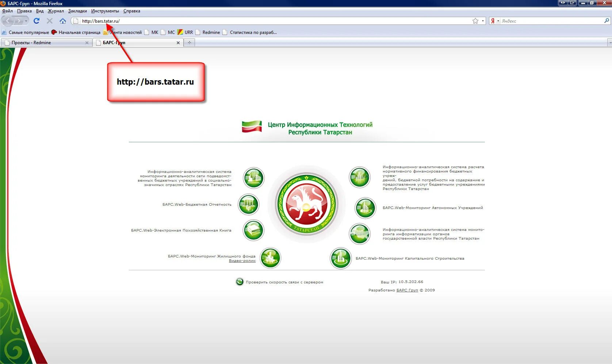This screenshot has height=364, width=612.
Task: Open БАРС.Web-Мониторинг Капитального Строительства text link
Action: pos(410,259)
